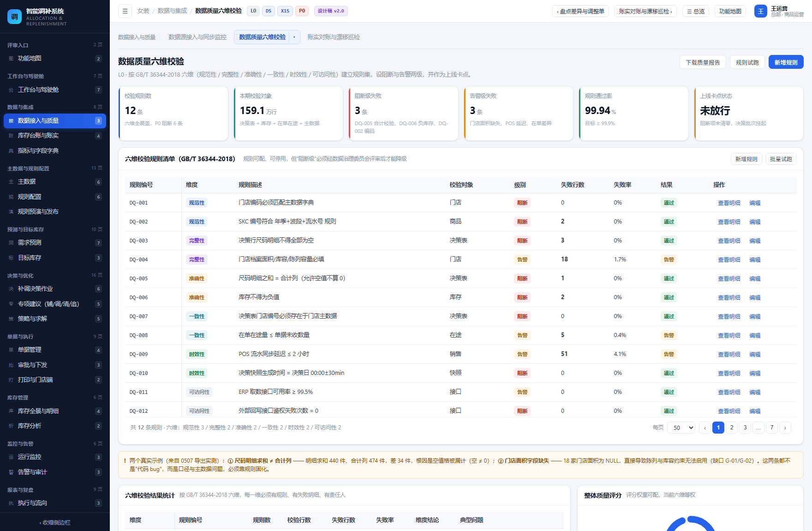Click 编辑 for rule DQ-009
Image resolution: width=812 pixels, height=531 pixels.
755,355
